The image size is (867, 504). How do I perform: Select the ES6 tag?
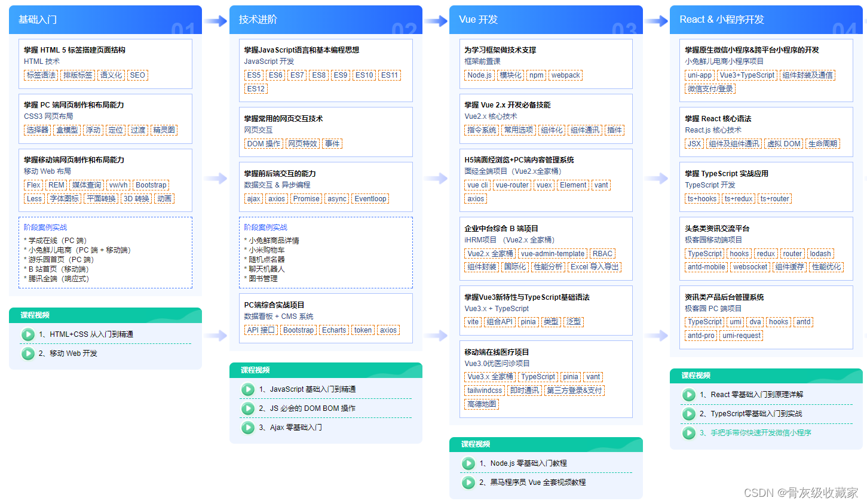coord(275,75)
